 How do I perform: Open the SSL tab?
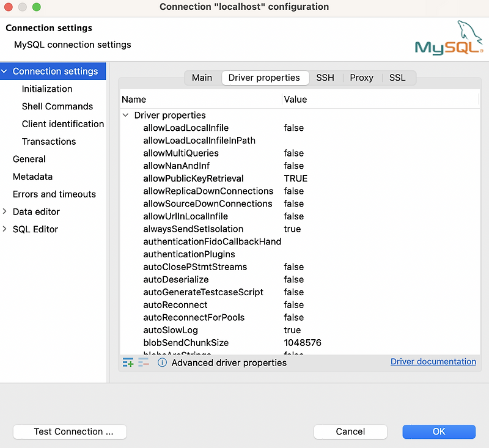[x=397, y=78]
